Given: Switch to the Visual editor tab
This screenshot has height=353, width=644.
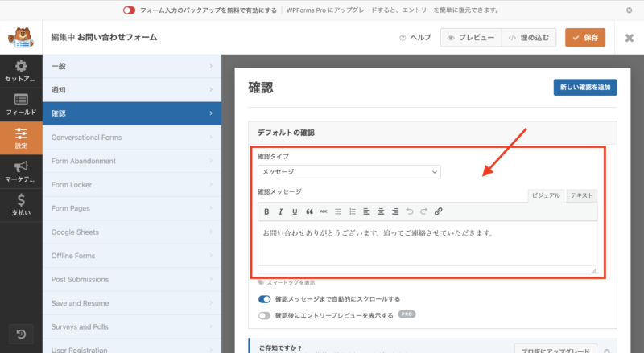Looking at the screenshot, I should click(546, 195).
